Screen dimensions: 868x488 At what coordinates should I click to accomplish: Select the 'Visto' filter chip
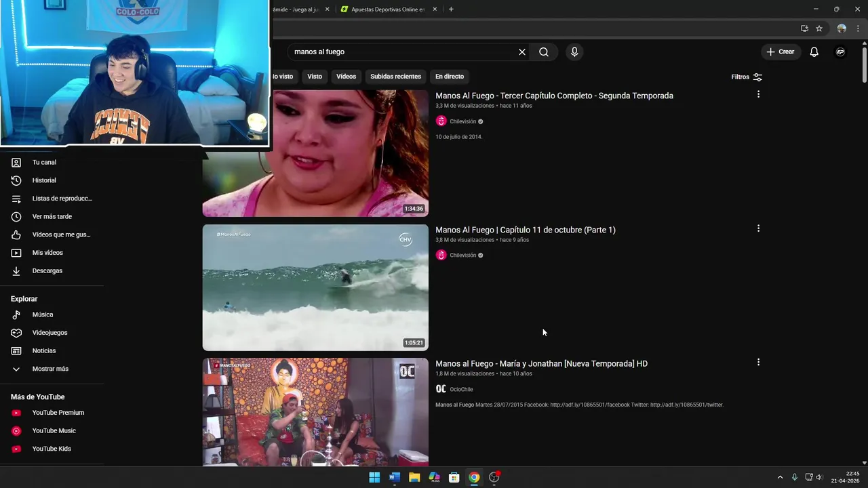315,77
